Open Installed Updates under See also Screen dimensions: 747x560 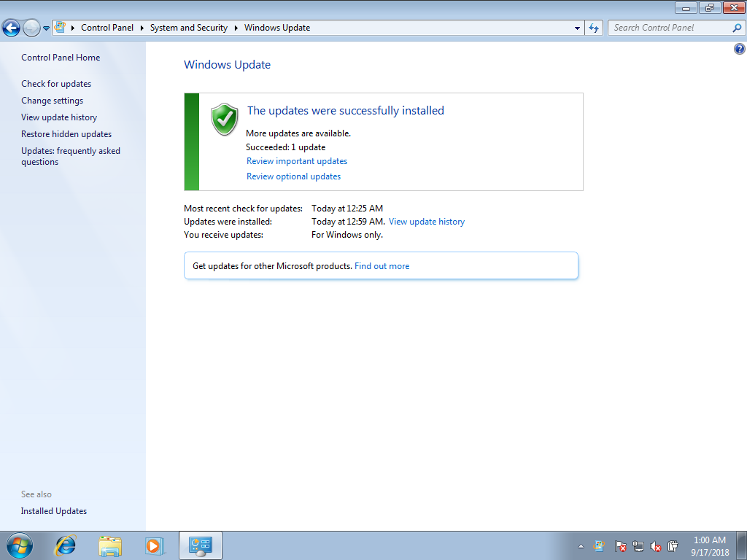[x=54, y=511]
